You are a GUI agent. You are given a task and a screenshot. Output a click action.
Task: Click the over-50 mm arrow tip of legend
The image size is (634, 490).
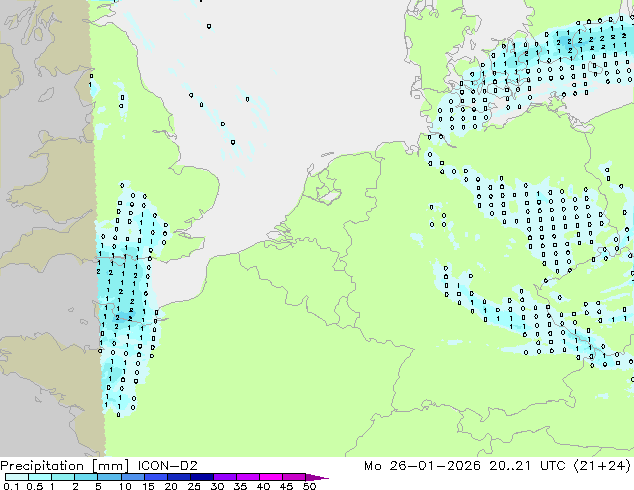click(x=317, y=477)
